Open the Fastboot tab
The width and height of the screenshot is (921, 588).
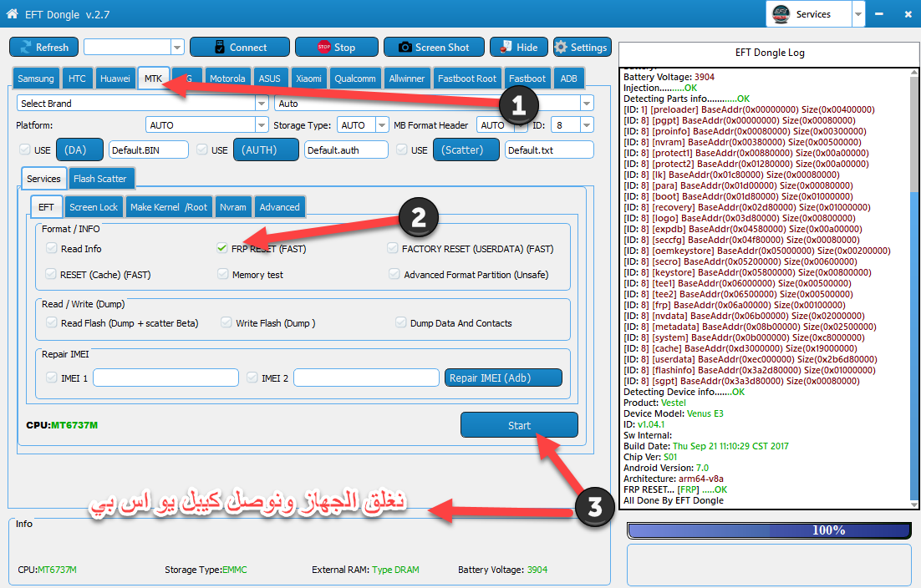[527, 79]
